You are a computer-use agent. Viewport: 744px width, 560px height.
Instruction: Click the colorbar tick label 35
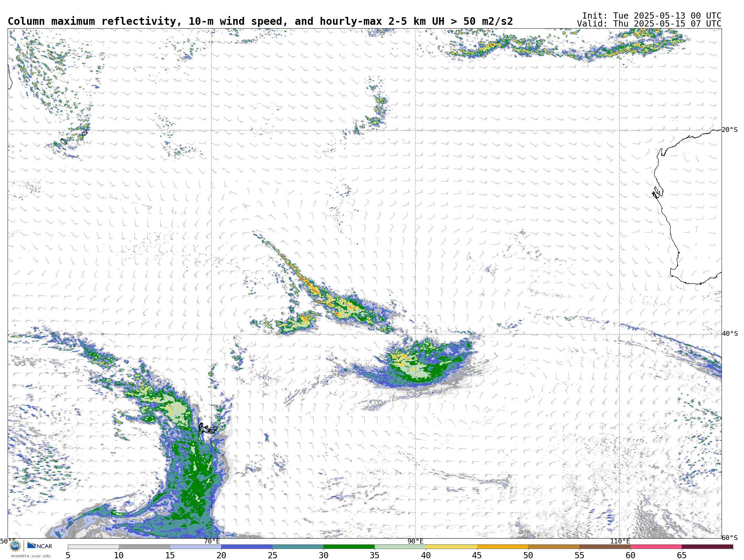(375, 556)
